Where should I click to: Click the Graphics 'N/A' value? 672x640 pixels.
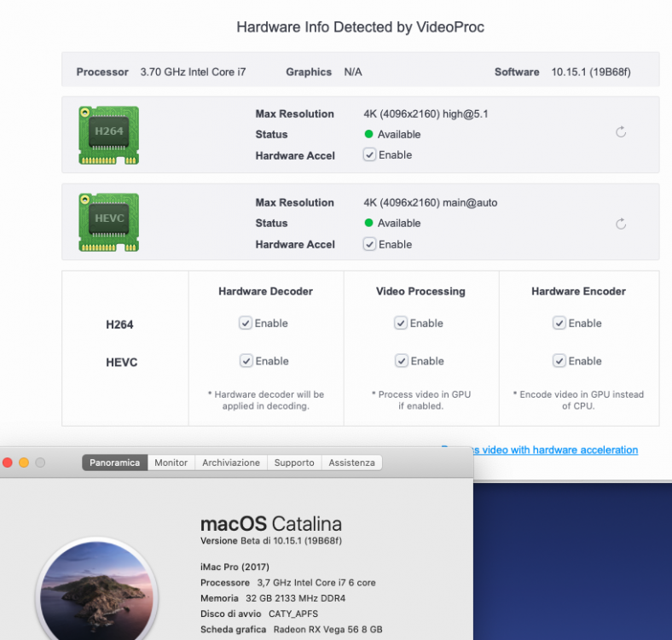coord(353,72)
